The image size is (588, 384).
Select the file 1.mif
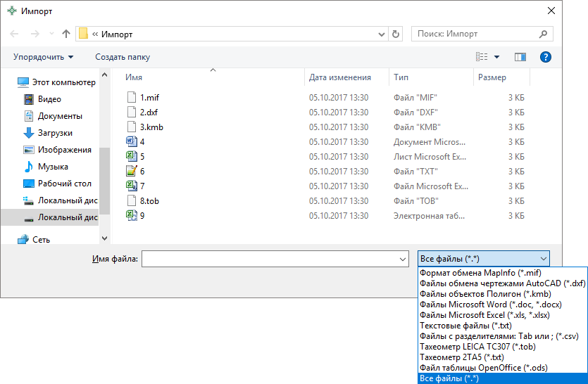pos(149,98)
